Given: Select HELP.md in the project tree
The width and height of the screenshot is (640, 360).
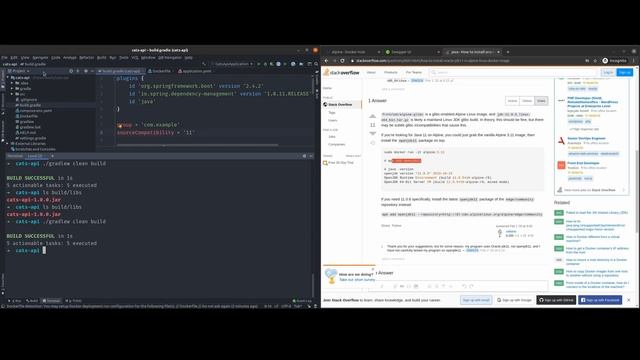Looking at the screenshot, I should (x=27, y=133).
